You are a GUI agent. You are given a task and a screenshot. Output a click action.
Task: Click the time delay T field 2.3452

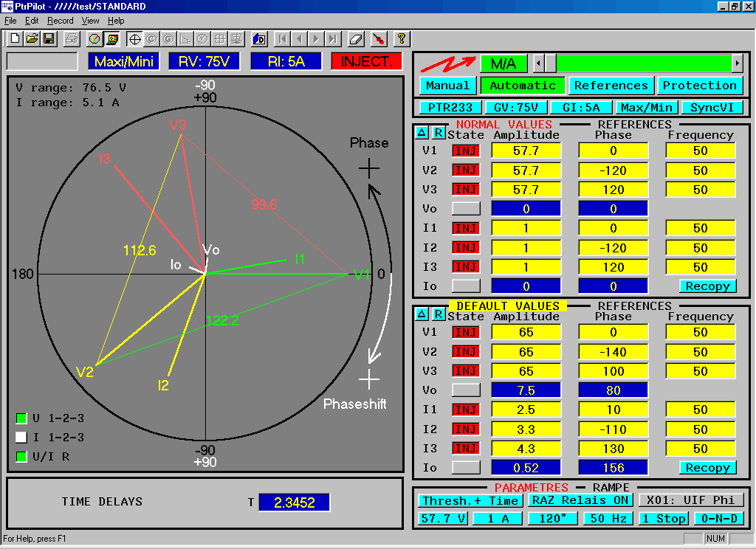pos(295,503)
